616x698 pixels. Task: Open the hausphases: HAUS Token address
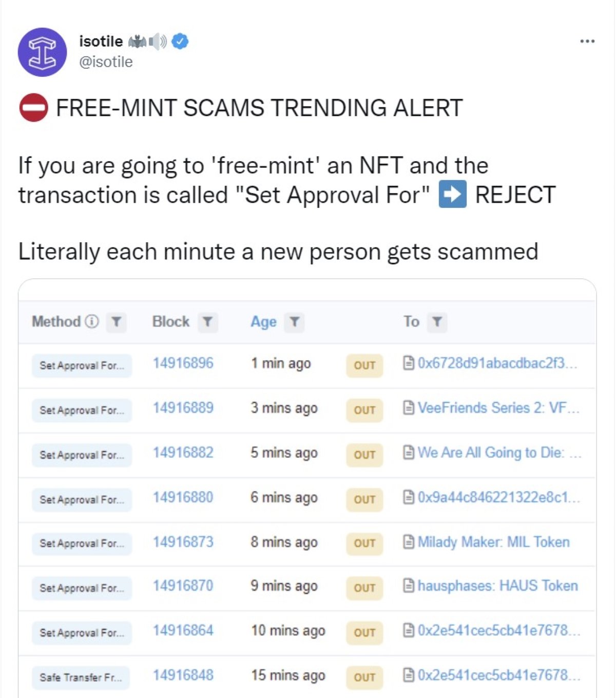tap(497, 586)
